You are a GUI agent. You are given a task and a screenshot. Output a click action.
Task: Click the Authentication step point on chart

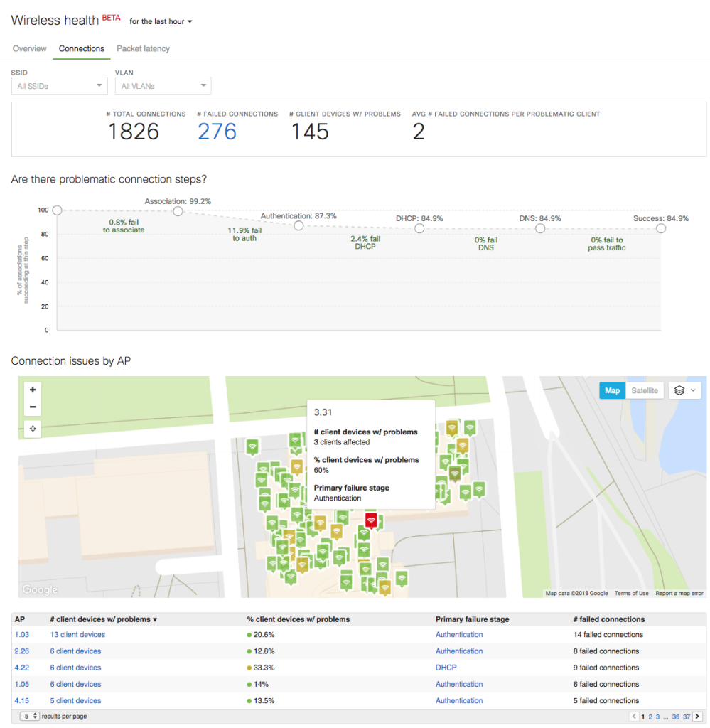coord(298,225)
